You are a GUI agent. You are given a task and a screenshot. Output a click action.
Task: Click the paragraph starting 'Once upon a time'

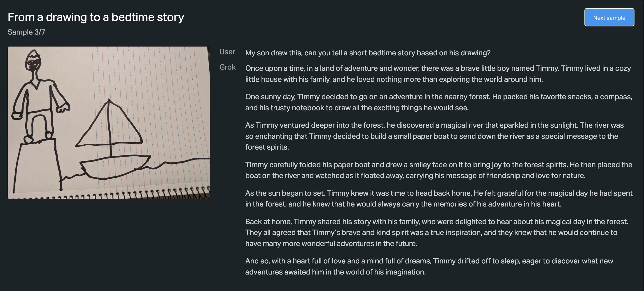coord(438,74)
